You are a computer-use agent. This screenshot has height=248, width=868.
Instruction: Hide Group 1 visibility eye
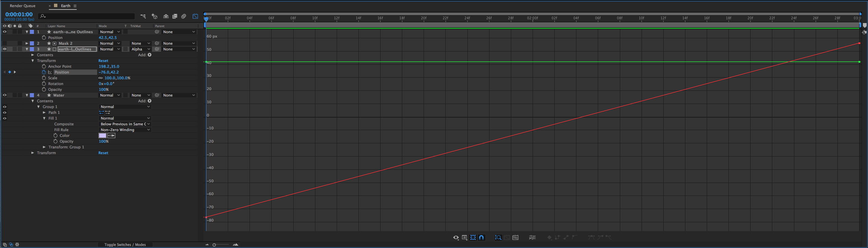pos(5,107)
